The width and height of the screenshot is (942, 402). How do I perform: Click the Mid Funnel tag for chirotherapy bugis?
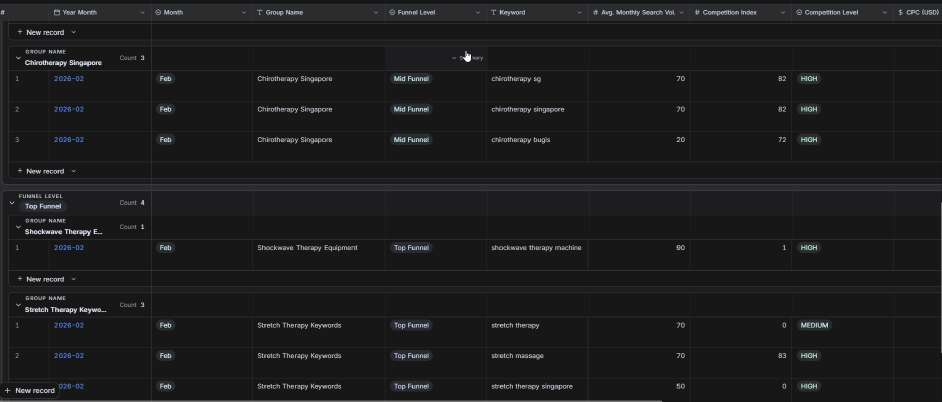412,139
